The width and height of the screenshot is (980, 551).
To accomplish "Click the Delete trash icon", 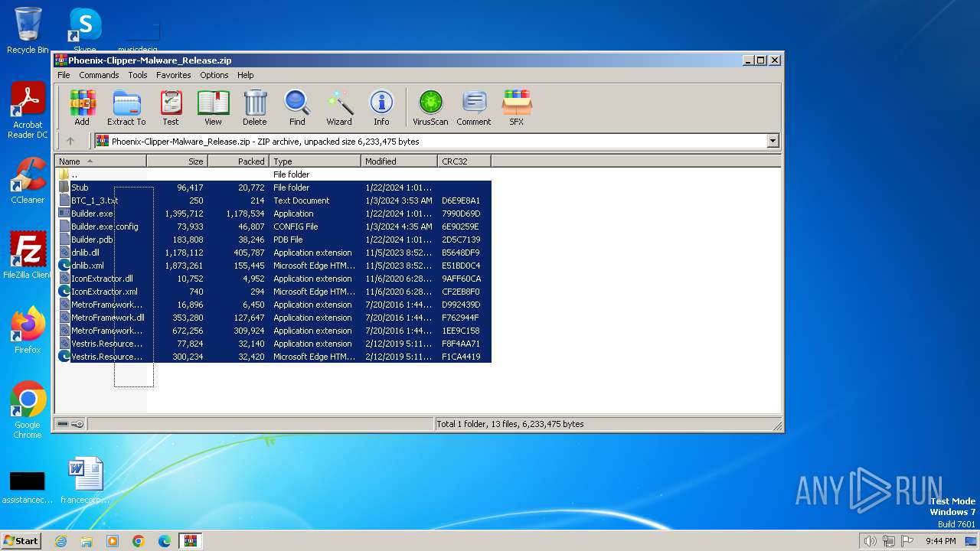I will [x=255, y=108].
